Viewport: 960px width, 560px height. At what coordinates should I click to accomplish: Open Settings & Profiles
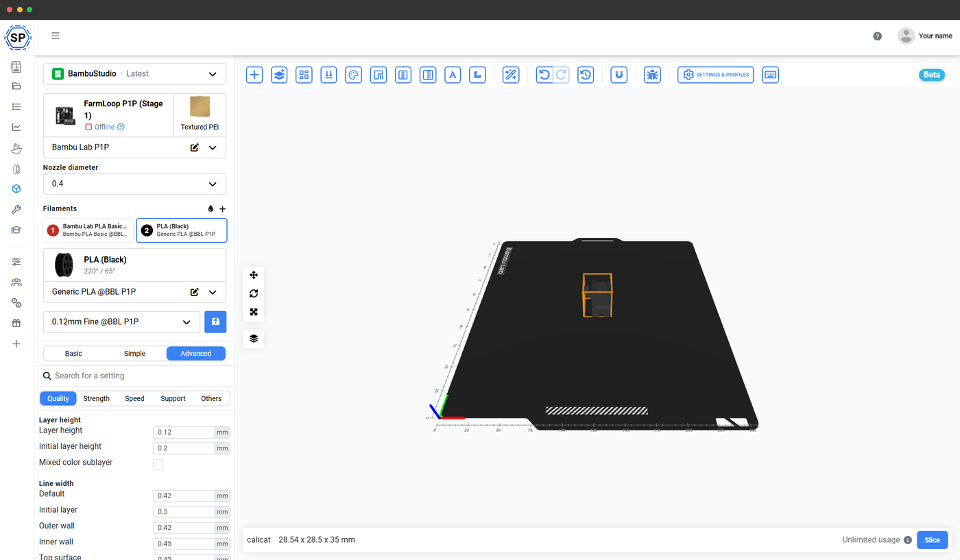tap(716, 75)
